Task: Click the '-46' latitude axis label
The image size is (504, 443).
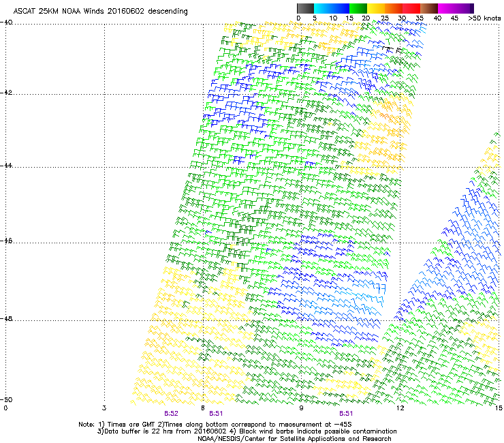Action: 6,241
